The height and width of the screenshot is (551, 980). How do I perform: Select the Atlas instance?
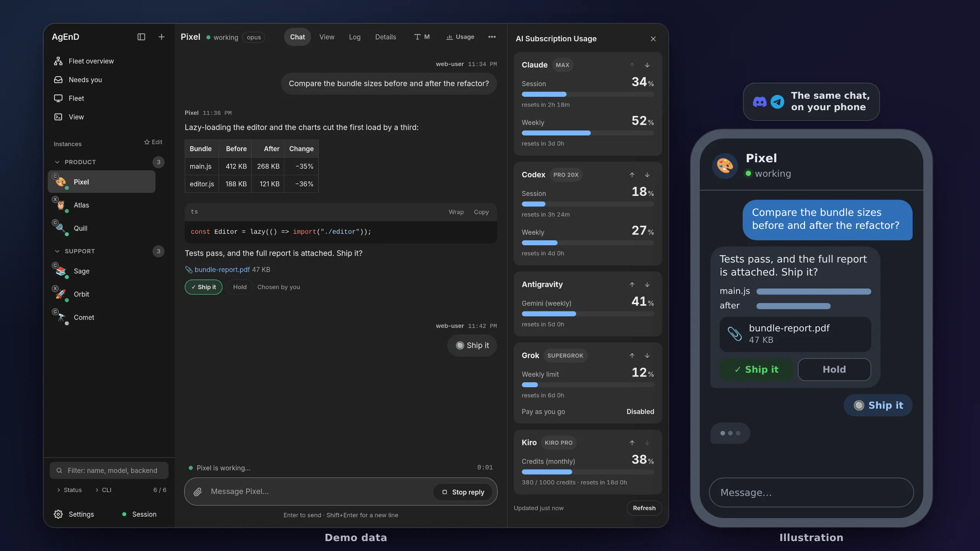pyautogui.click(x=101, y=205)
